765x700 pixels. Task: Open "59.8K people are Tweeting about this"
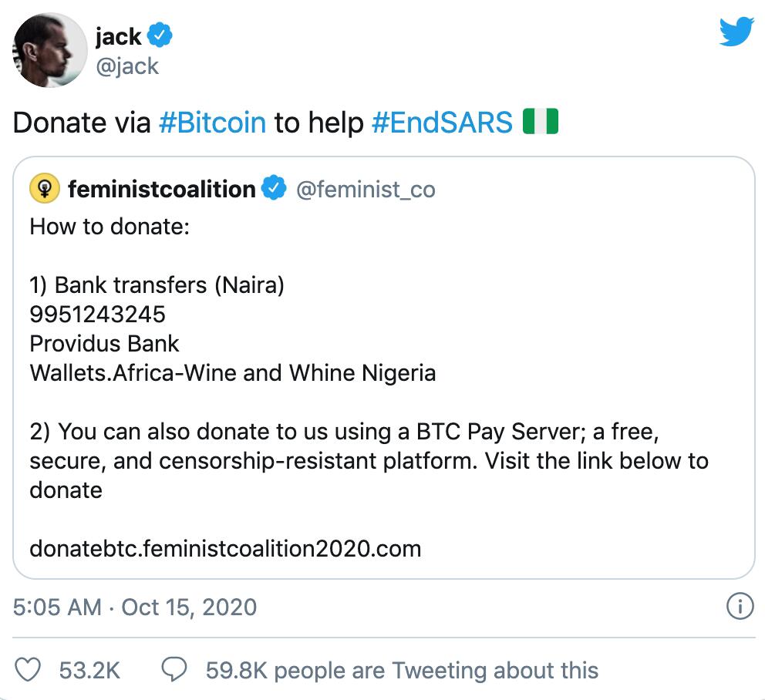pos(402,670)
